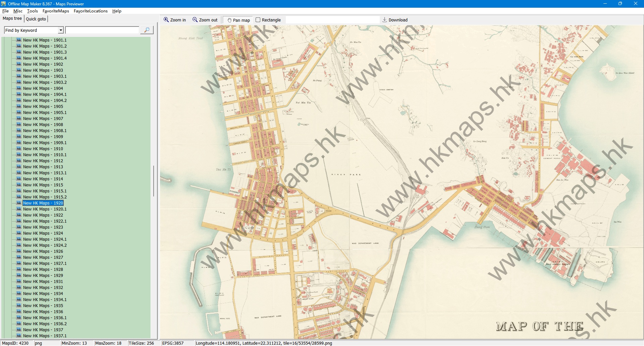Click map icon beside New HK Maps - 1902

pyautogui.click(x=19, y=64)
